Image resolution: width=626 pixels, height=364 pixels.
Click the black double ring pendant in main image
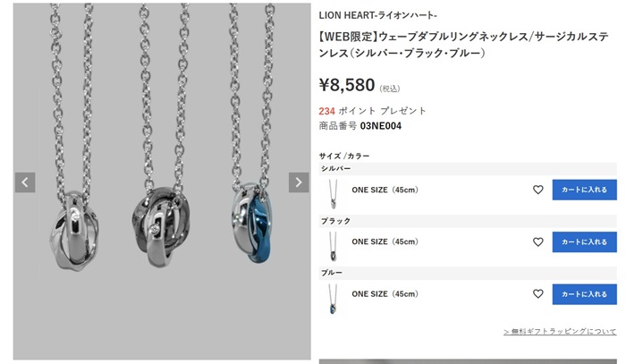click(161, 226)
